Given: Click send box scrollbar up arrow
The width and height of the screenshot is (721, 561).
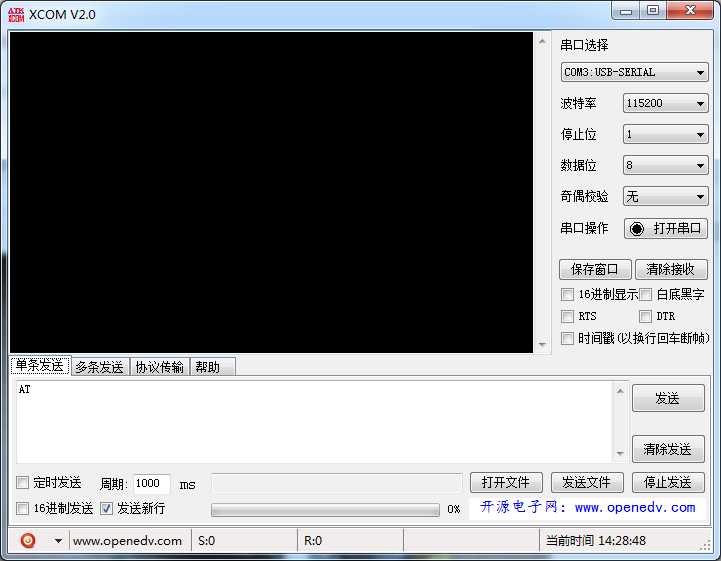Looking at the screenshot, I should [620, 391].
